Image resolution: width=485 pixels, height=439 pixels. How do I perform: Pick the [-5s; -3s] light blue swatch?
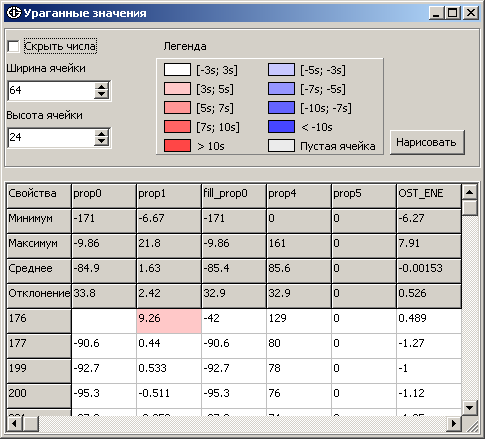click(x=281, y=70)
